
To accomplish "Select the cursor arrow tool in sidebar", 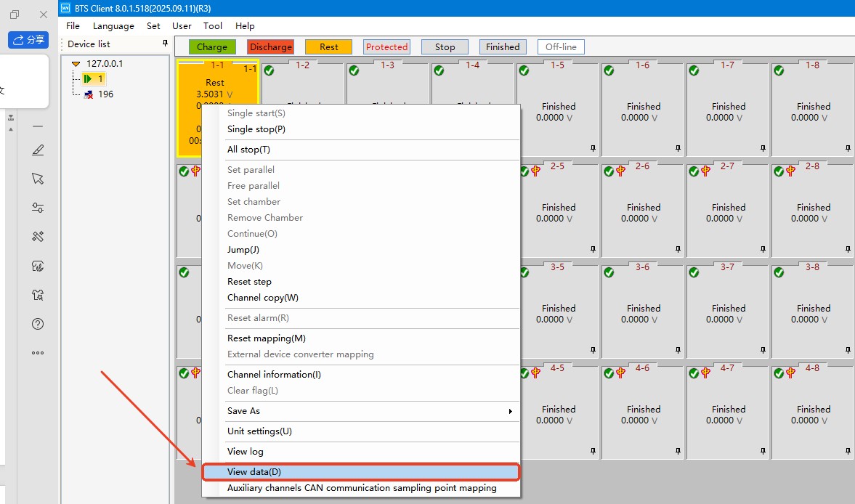I will coord(39,179).
